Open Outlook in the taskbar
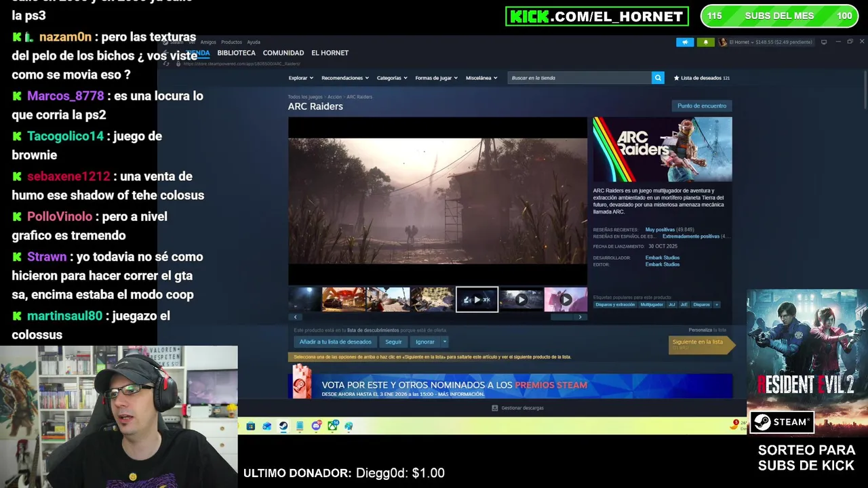Viewport: 868px width, 488px height. 267,426
